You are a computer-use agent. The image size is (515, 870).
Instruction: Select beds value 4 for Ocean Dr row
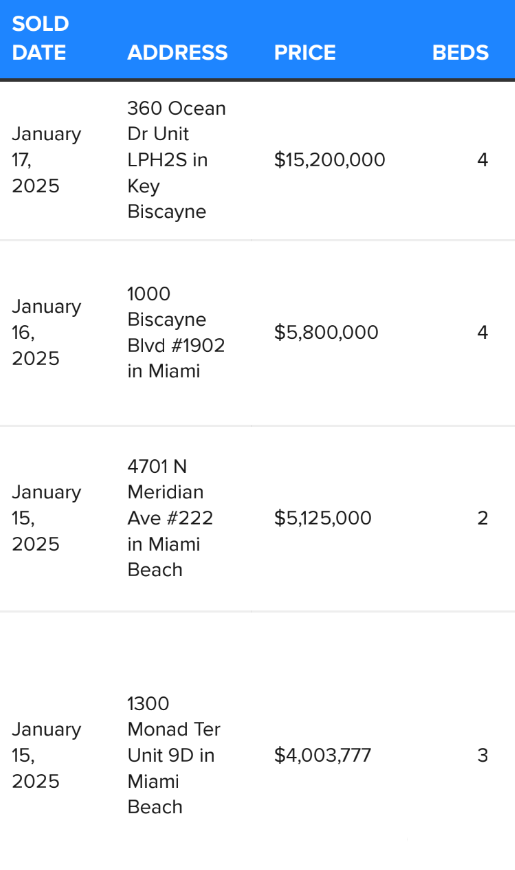[482, 160]
